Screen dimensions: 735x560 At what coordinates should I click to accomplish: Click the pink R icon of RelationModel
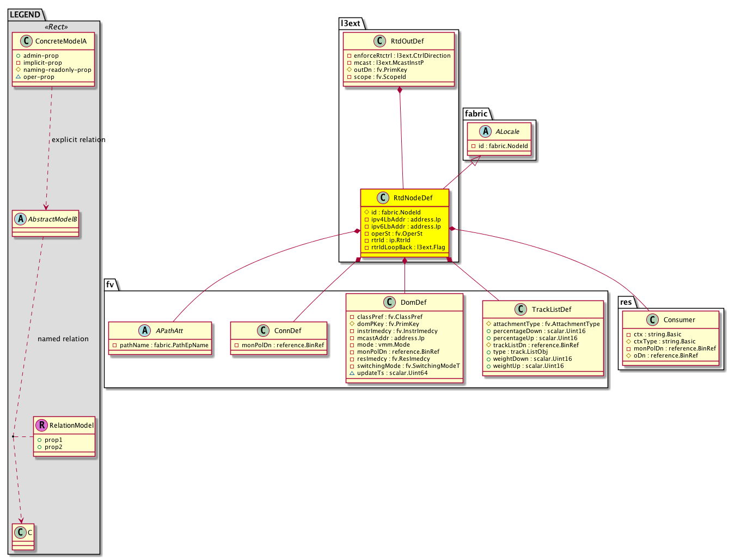tap(41, 426)
